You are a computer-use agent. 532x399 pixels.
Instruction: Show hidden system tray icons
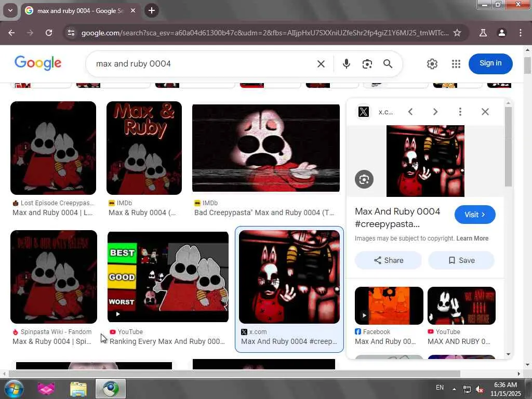coord(454,389)
